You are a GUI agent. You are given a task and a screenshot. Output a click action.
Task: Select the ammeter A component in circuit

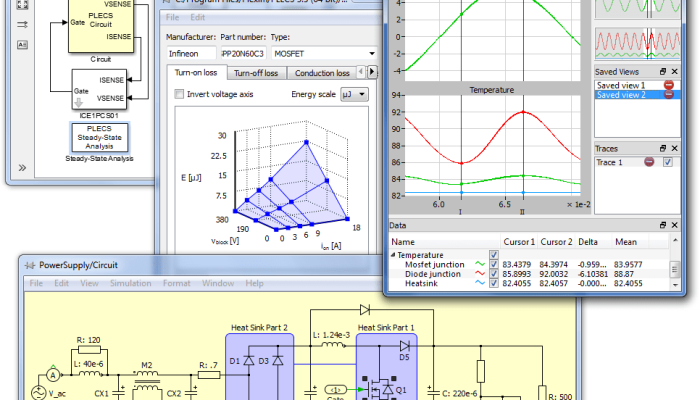coord(53,375)
